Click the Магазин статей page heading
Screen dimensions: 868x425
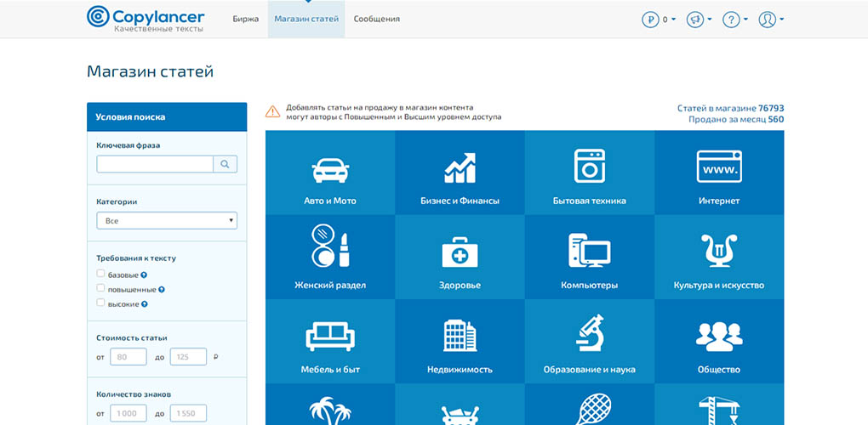[x=150, y=72]
